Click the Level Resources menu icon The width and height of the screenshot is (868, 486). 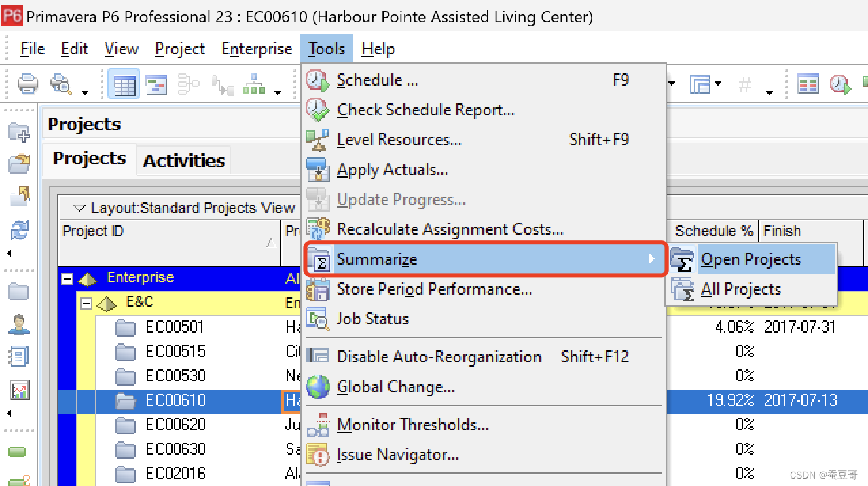(317, 140)
